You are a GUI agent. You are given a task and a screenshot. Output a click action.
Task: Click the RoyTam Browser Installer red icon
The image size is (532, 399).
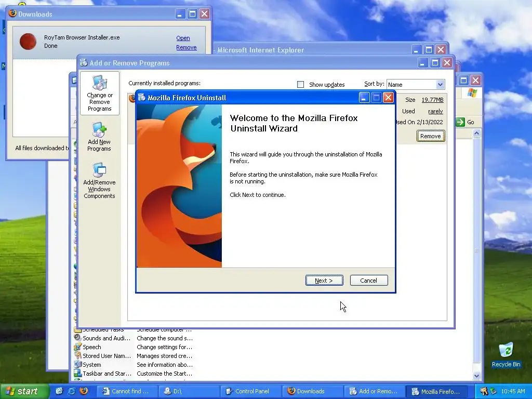coord(28,42)
